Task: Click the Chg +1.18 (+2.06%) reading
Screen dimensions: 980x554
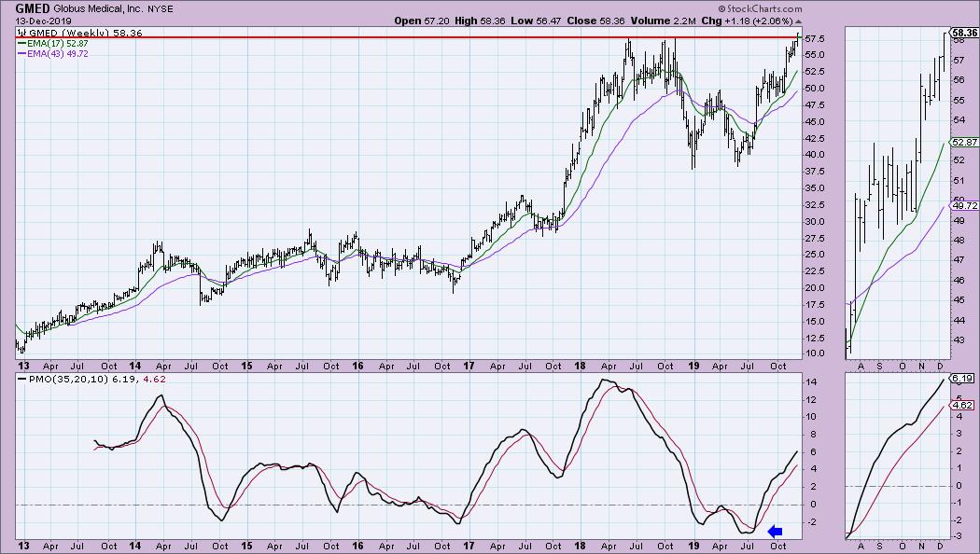Action: [x=747, y=21]
